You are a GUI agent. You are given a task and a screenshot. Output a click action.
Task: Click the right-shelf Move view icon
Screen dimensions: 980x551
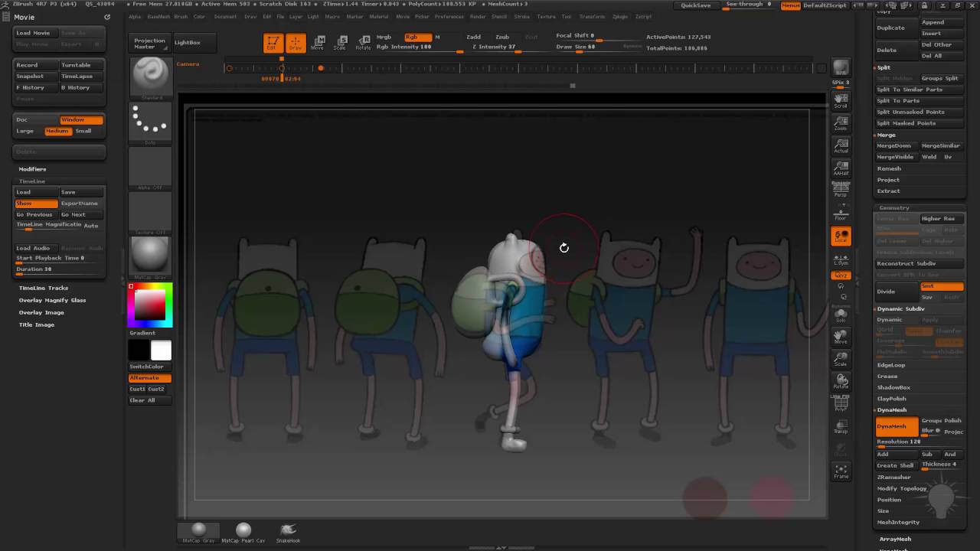[x=841, y=337]
